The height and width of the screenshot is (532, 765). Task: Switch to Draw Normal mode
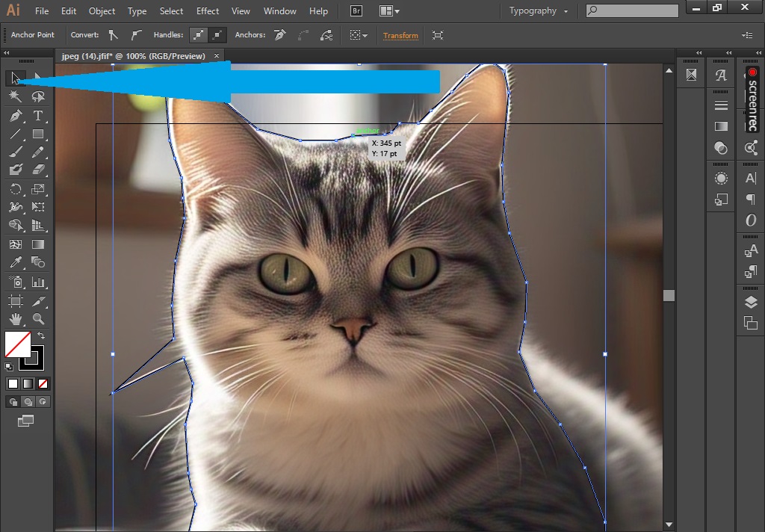point(13,402)
